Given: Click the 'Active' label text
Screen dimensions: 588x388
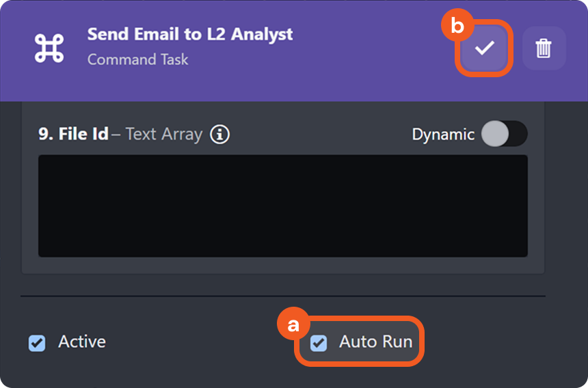Looking at the screenshot, I should click(82, 342).
